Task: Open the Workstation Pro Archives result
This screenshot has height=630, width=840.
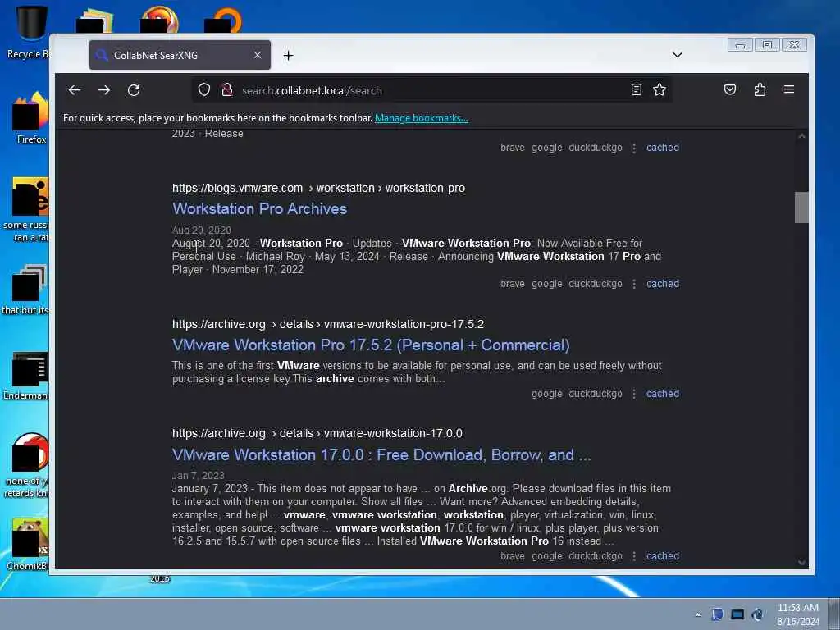Action: tap(259, 209)
